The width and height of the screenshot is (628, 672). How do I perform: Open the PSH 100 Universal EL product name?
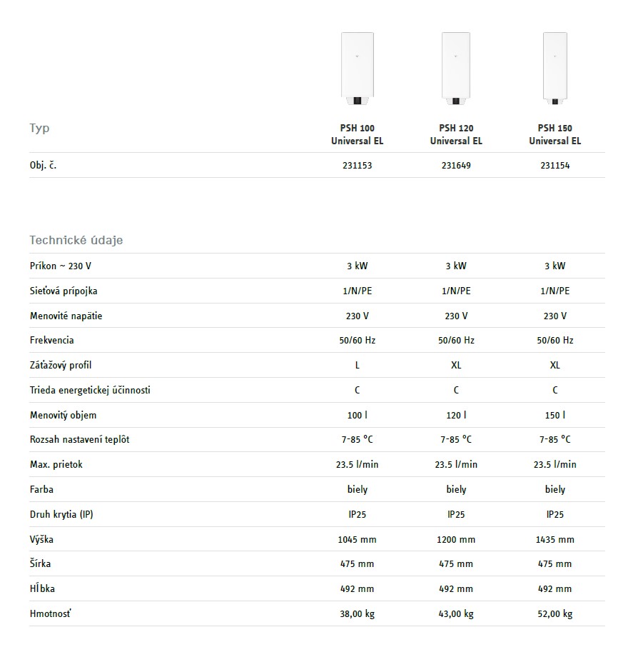[357, 134]
